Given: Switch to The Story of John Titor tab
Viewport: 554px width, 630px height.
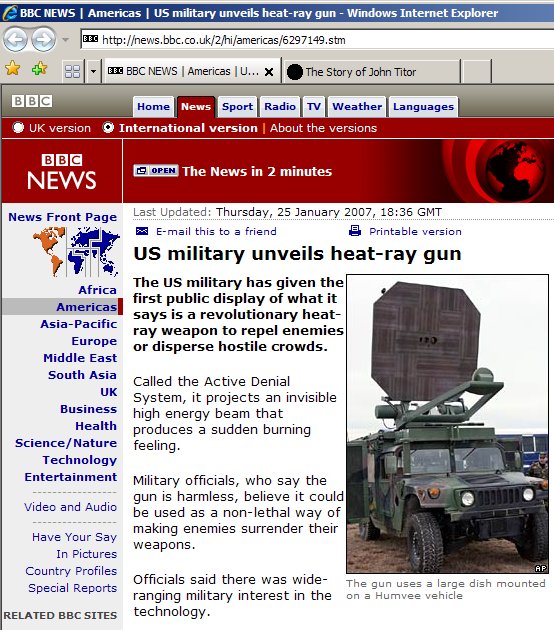Looking at the screenshot, I should point(371,72).
